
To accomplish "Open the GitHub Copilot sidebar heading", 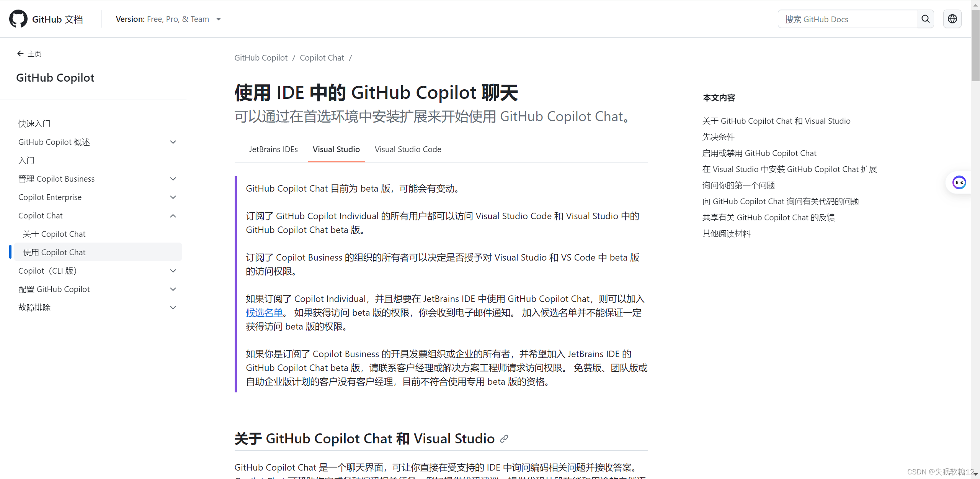I will pos(55,78).
